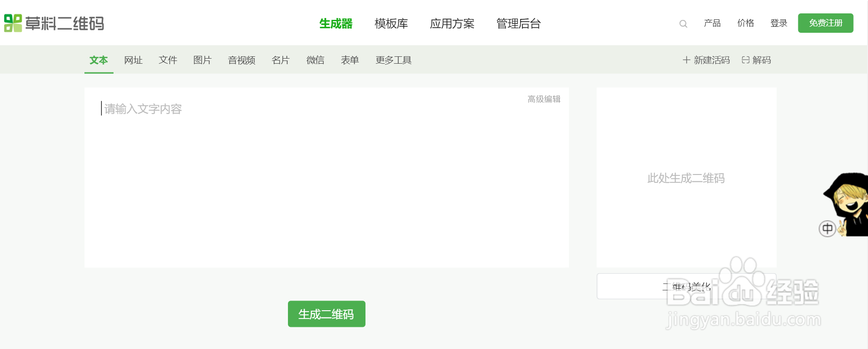Switch to the 图片 tab
This screenshot has height=349, width=868.
coord(203,60)
